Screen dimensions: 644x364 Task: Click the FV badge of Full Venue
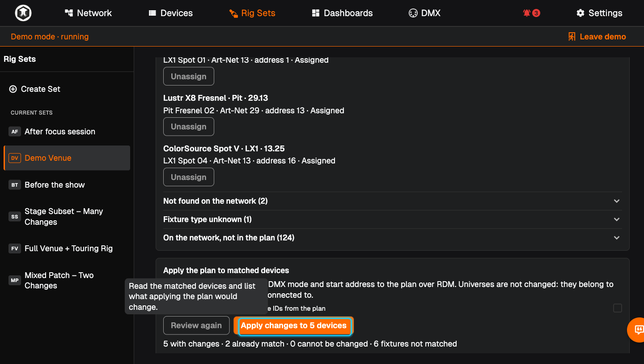pos(15,248)
